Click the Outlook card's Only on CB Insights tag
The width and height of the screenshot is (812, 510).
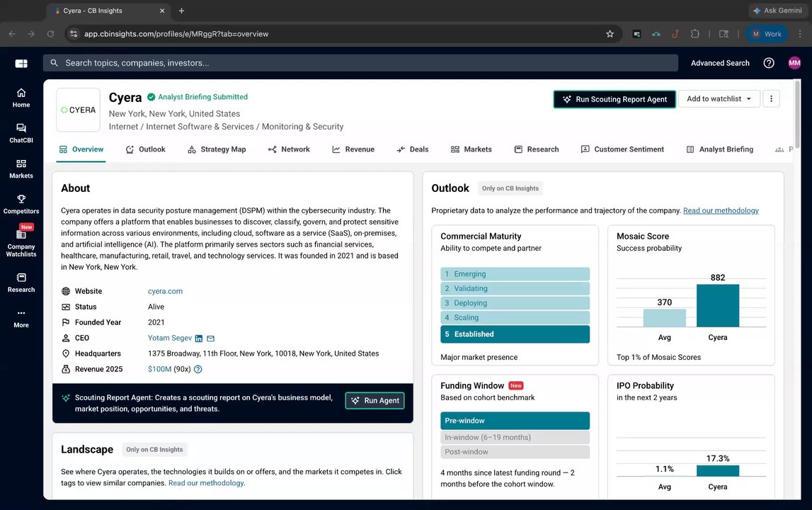pyautogui.click(x=510, y=188)
